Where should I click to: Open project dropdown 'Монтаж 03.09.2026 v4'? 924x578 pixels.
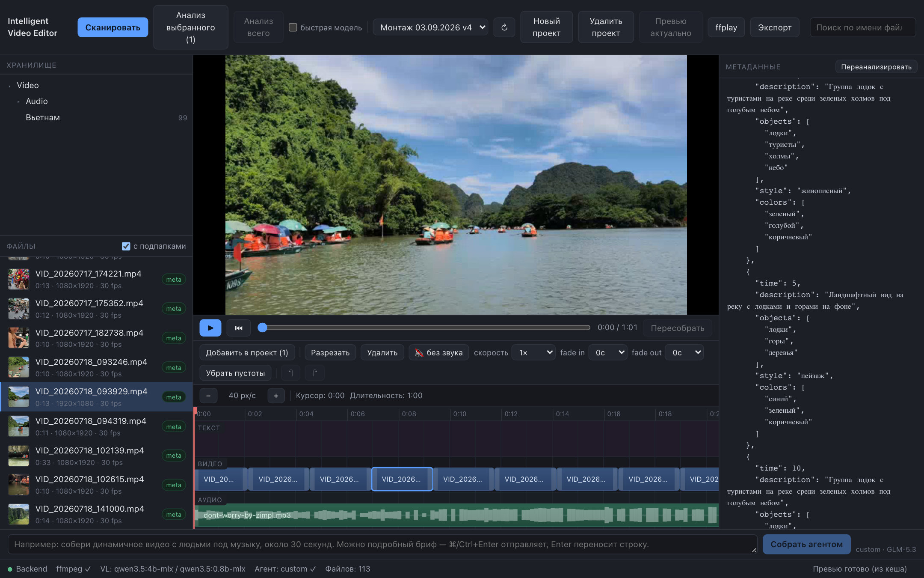(x=430, y=27)
